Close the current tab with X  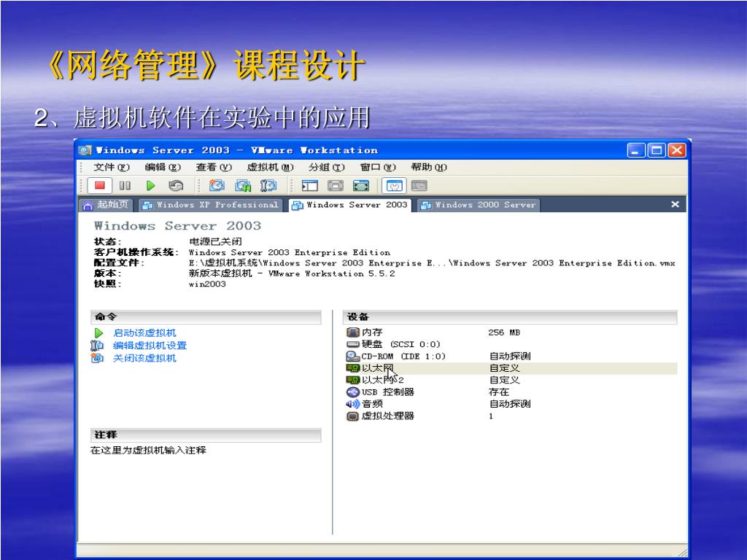tap(675, 204)
